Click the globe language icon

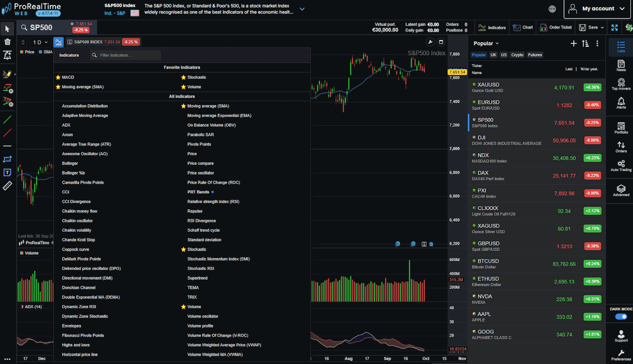pos(553,9)
